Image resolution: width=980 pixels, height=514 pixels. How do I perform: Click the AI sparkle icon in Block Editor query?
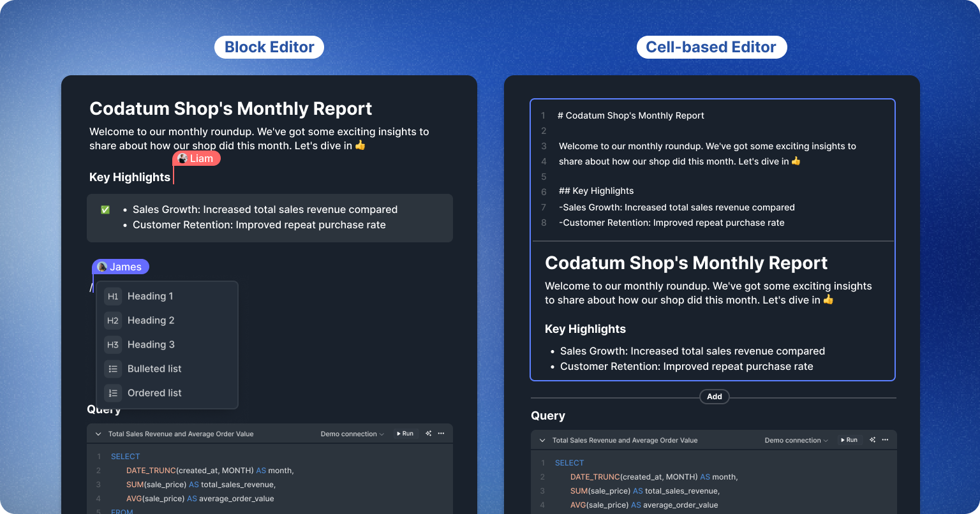(x=428, y=434)
